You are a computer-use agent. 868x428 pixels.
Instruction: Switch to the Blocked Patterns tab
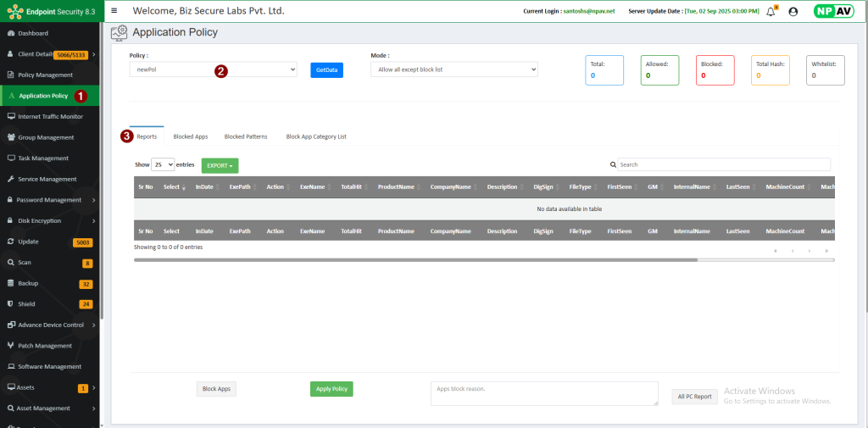pos(246,136)
